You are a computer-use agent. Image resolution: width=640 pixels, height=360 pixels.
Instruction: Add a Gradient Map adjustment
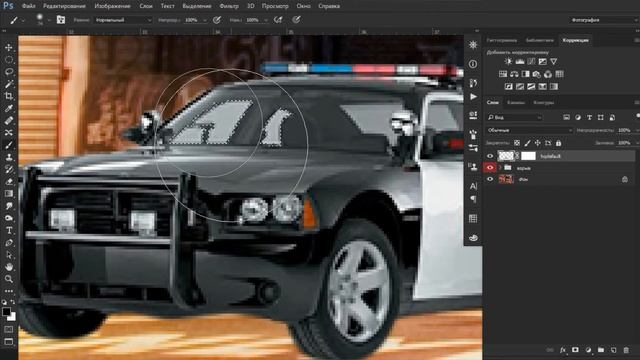[x=554, y=87]
